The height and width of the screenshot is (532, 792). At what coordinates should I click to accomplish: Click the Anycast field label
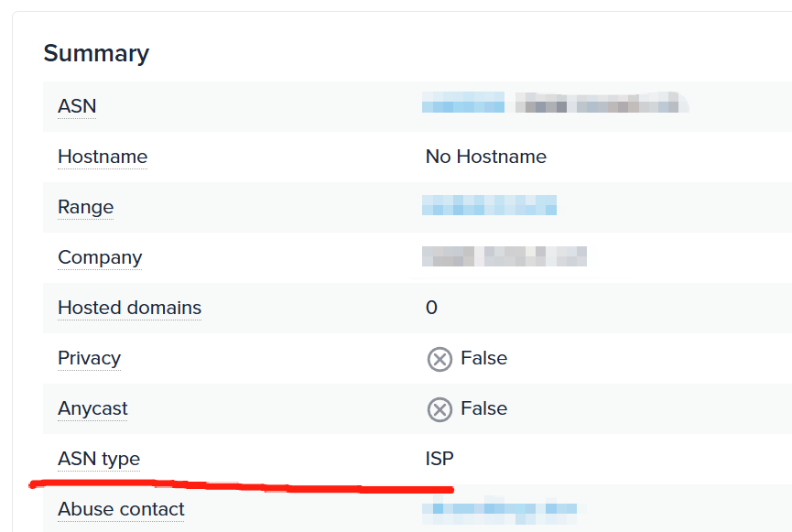(92, 408)
